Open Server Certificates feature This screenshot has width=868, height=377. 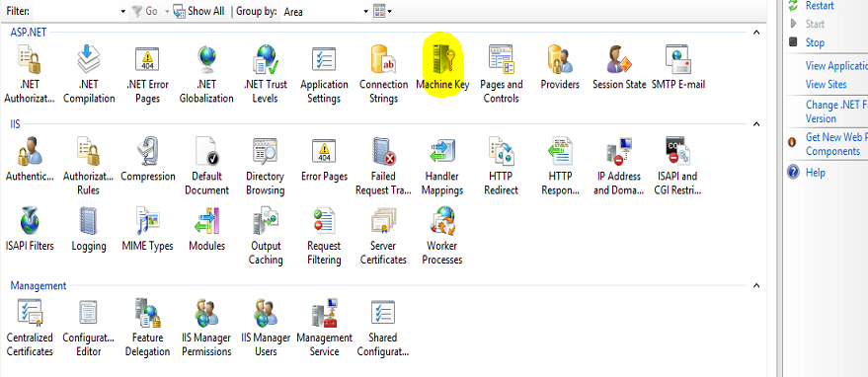[x=383, y=237]
